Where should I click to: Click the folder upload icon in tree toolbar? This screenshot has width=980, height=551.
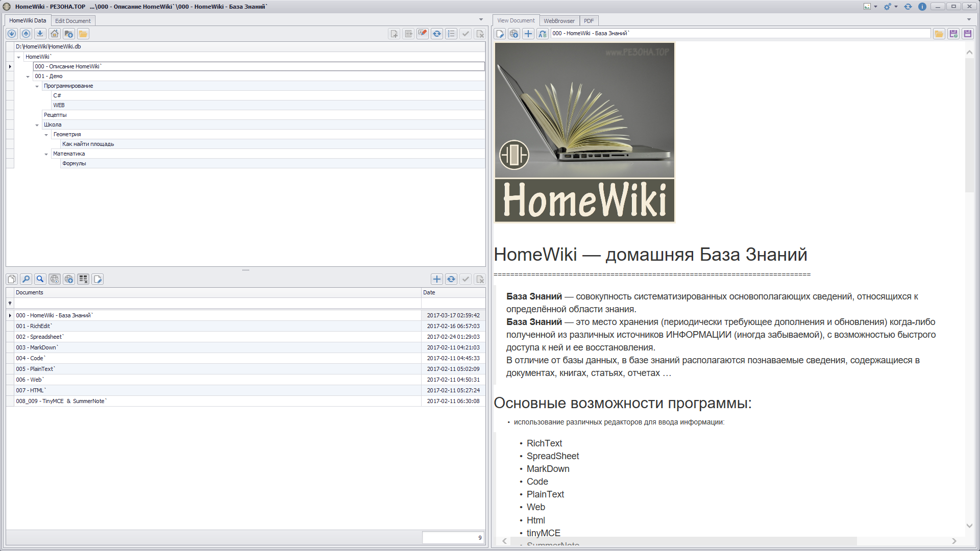click(69, 34)
